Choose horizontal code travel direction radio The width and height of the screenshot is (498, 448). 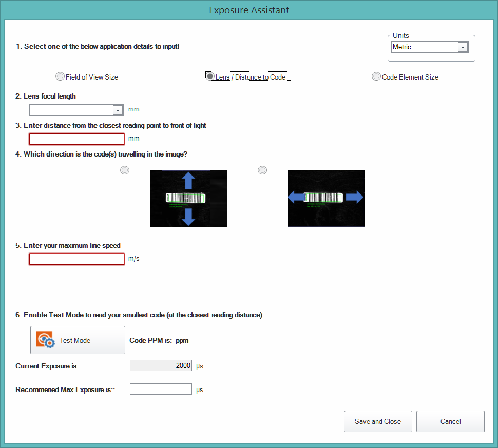[x=262, y=170]
